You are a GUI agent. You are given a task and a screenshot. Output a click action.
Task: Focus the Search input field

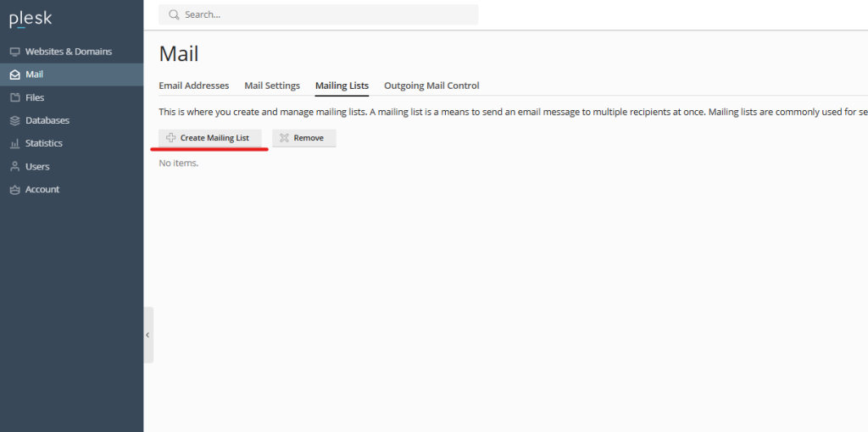point(319,14)
